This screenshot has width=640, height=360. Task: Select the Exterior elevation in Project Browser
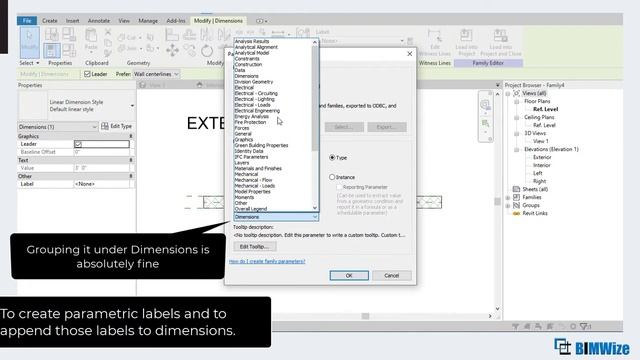(542, 157)
